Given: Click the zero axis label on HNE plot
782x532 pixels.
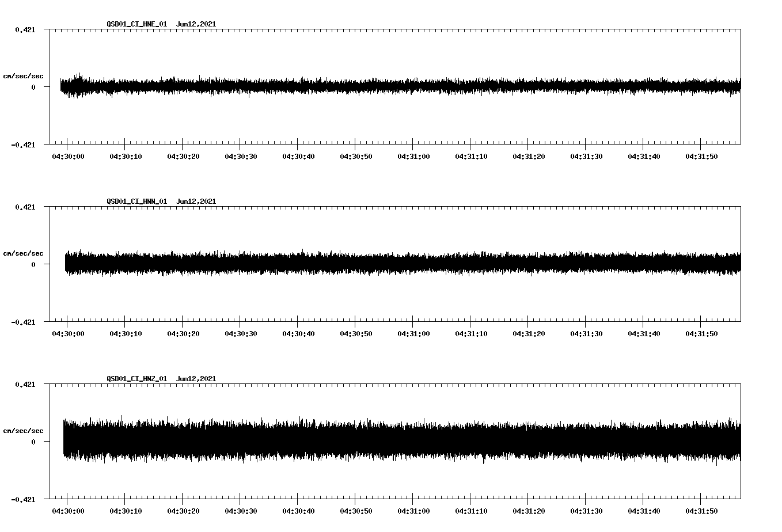Looking at the screenshot, I should coord(33,88).
